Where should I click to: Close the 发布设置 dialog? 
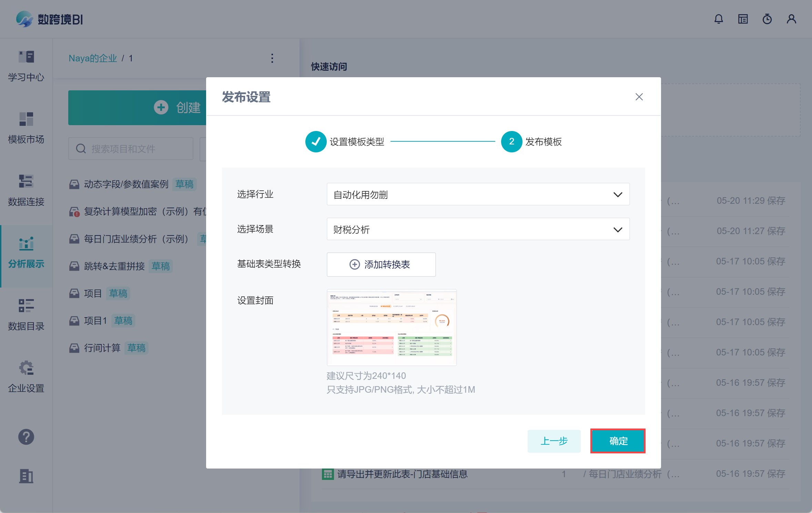click(x=639, y=97)
